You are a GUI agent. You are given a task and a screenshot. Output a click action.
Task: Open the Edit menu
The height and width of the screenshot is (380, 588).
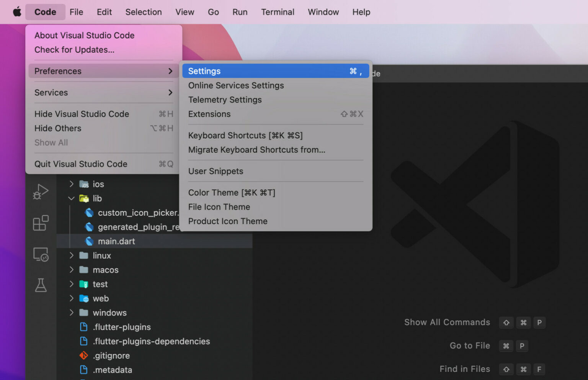104,12
